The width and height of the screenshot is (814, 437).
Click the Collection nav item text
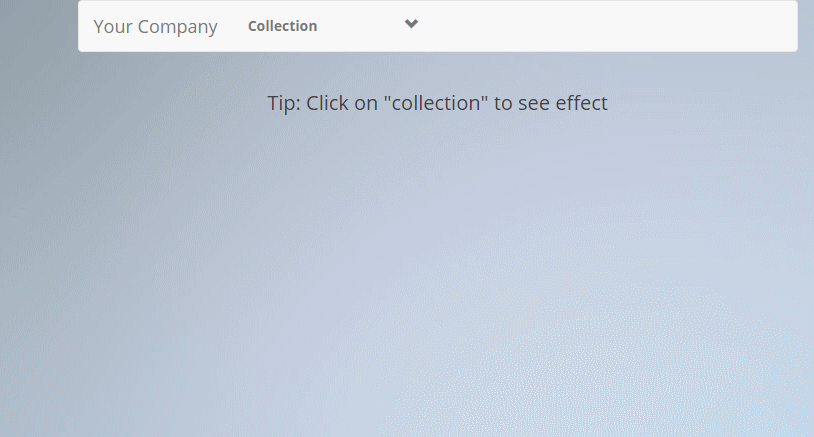coord(282,26)
